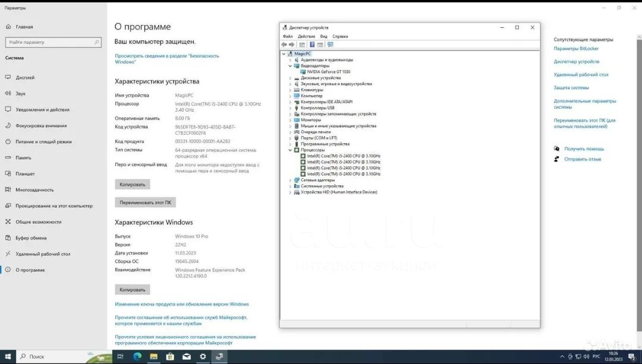Expand the Клавиатуры node
Viewport: 642px width, 364px height.
click(x=290, y=90)
